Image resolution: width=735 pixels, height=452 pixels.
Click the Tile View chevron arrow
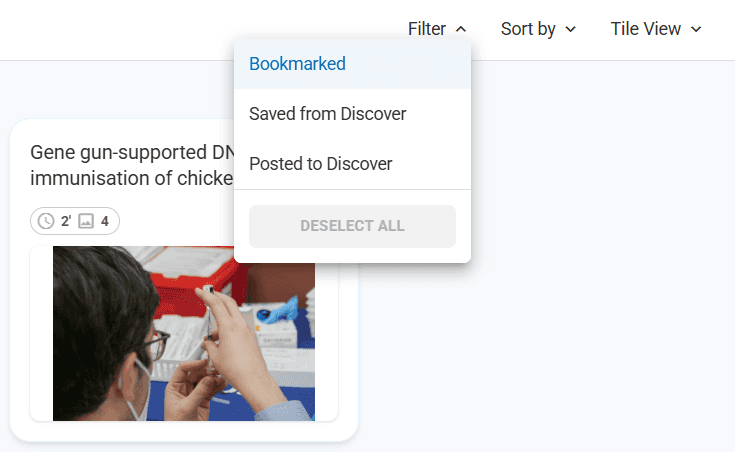pos(696,30)
